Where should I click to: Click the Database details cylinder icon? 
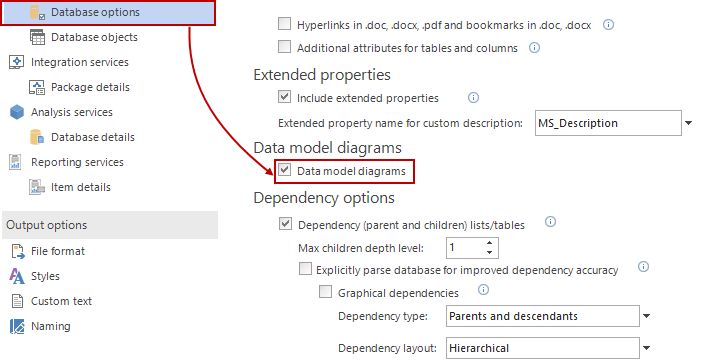click(x=37, y=137)
